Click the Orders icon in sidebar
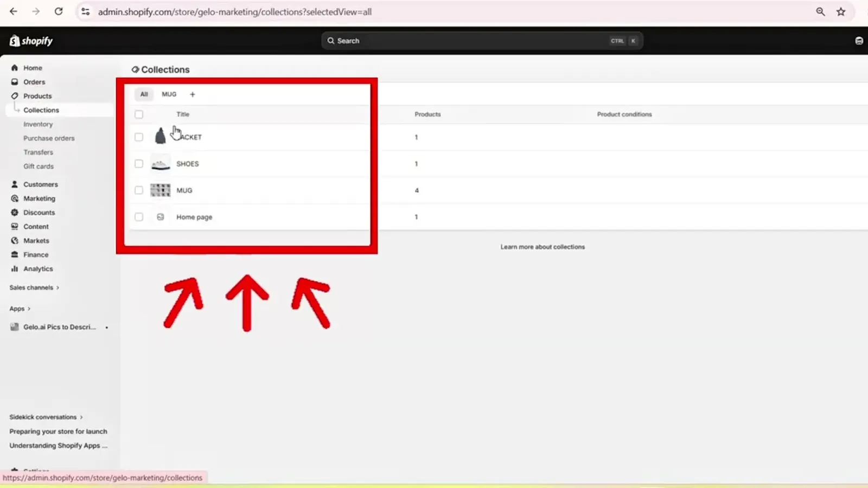Screen dimensions: 868x488 (x=15, y=82)
